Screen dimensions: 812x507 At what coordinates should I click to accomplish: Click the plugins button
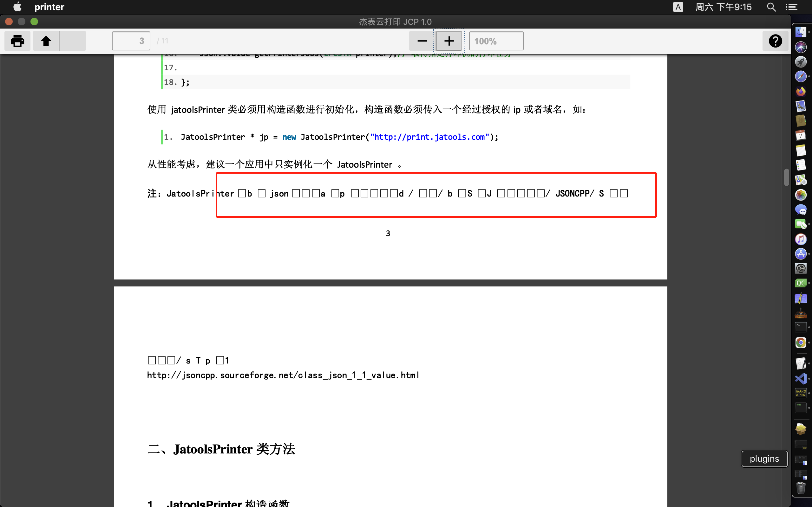point(764,459)
